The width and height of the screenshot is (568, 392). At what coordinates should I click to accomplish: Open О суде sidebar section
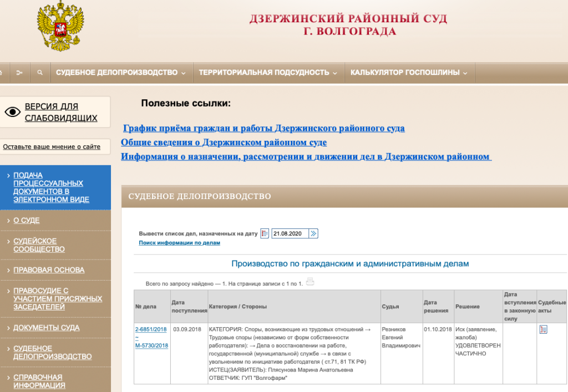(x=26, y=221)
